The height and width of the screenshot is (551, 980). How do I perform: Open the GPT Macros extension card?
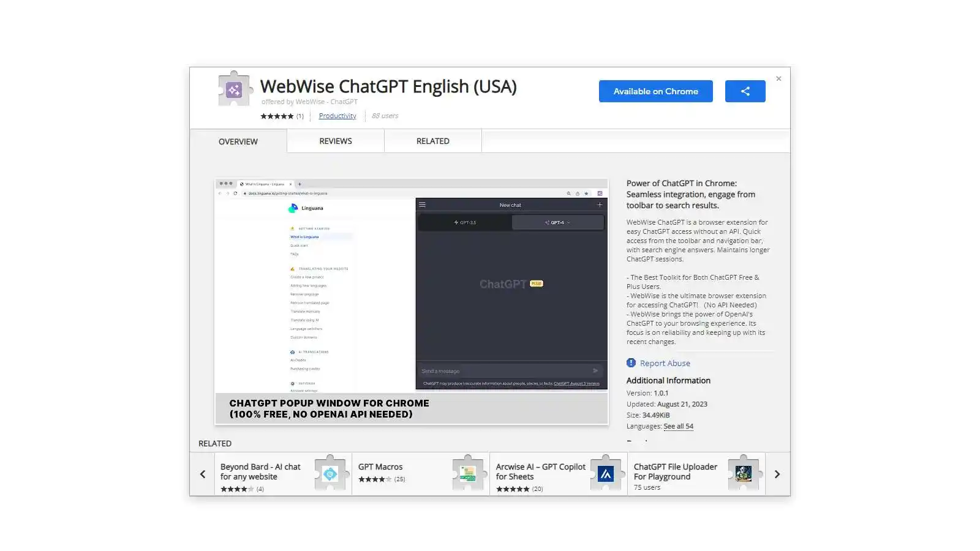421,474
